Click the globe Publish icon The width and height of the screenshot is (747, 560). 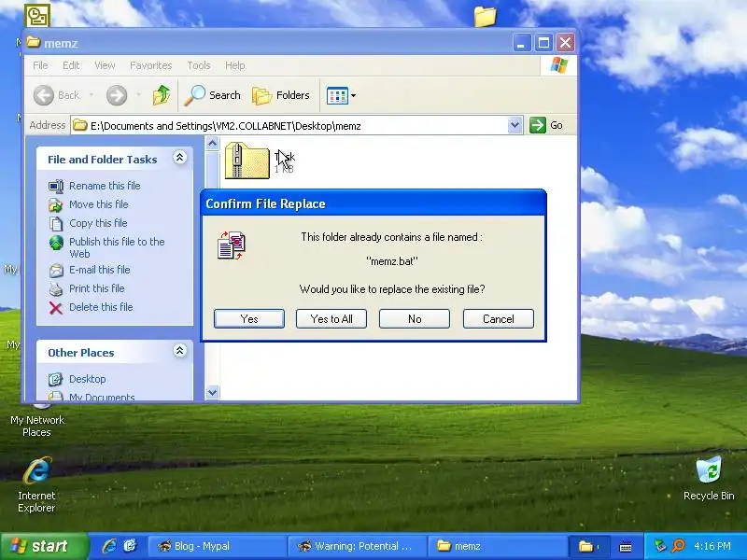click(56, 243)
